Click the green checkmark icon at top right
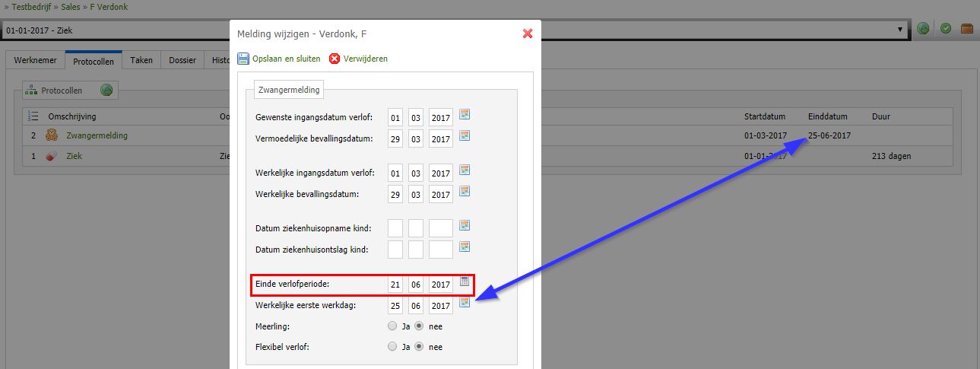 pyautogui.click(x=946, y=29)
